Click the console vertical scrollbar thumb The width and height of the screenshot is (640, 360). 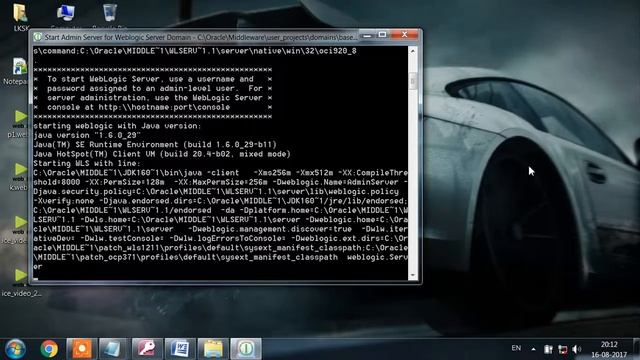point(412,81)
